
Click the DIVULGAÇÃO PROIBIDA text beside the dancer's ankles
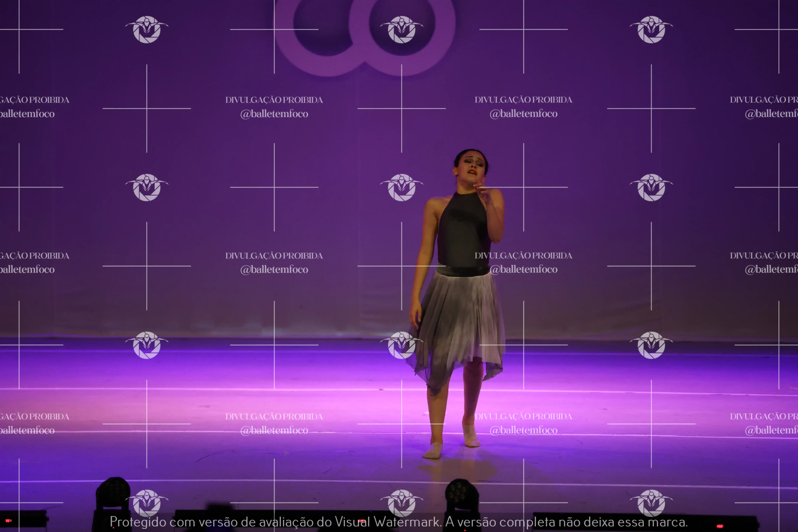524,416
